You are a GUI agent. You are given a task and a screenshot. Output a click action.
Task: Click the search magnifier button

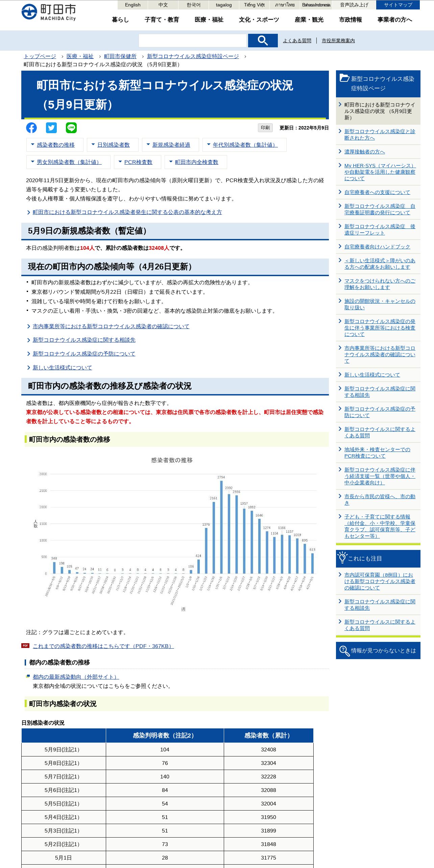point(263,41)
